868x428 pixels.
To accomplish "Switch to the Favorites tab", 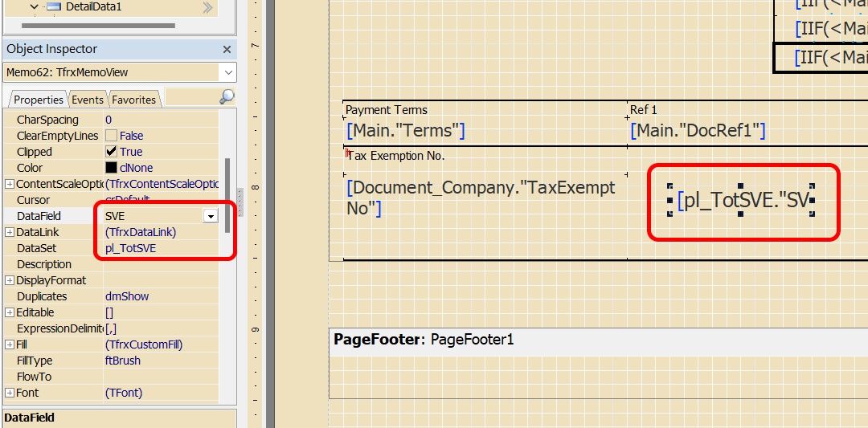I will tap(133, 100).
